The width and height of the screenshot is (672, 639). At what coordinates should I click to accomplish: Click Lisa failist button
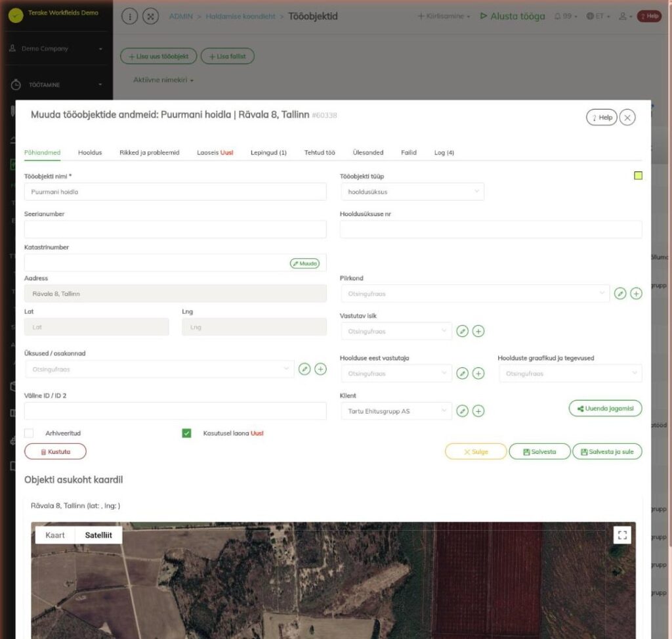tap(228, 56)
